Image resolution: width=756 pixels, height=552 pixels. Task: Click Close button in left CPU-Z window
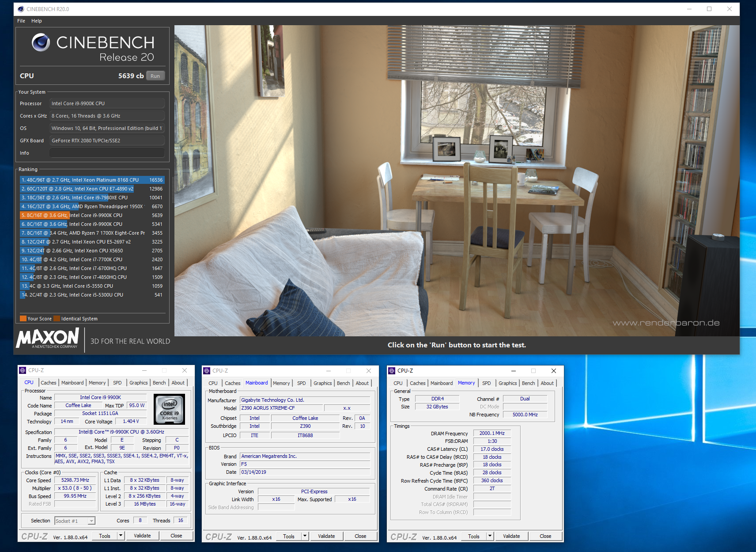click(x=176, y=536)
